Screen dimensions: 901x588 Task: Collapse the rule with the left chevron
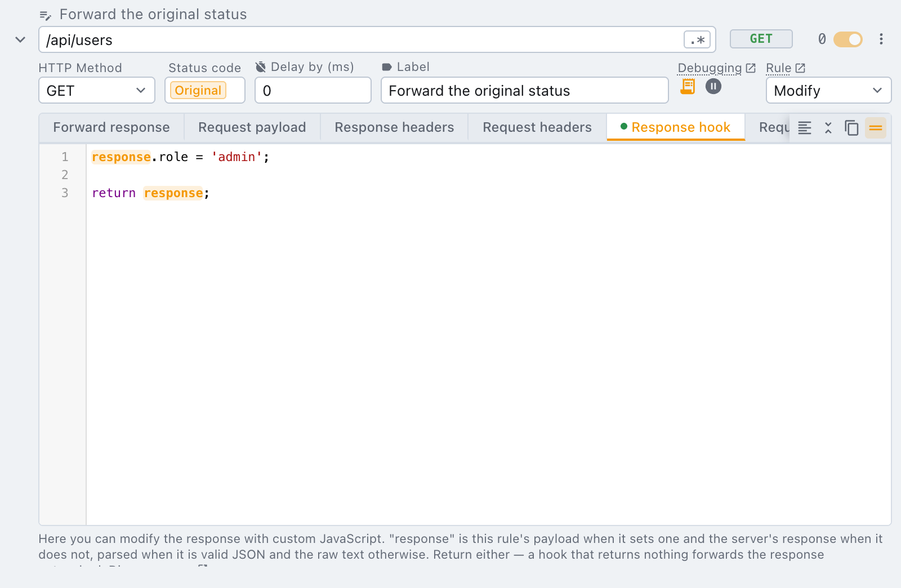(20, 39)
